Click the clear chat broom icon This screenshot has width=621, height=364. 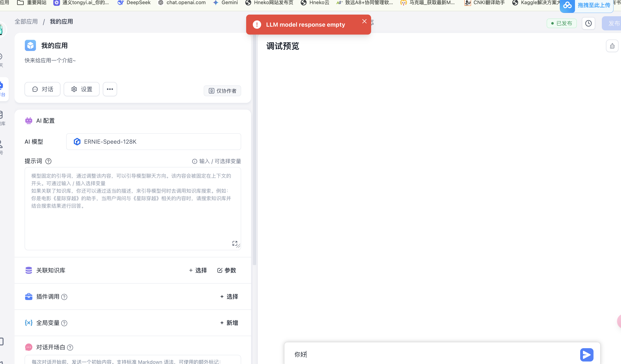pos(612,46)
